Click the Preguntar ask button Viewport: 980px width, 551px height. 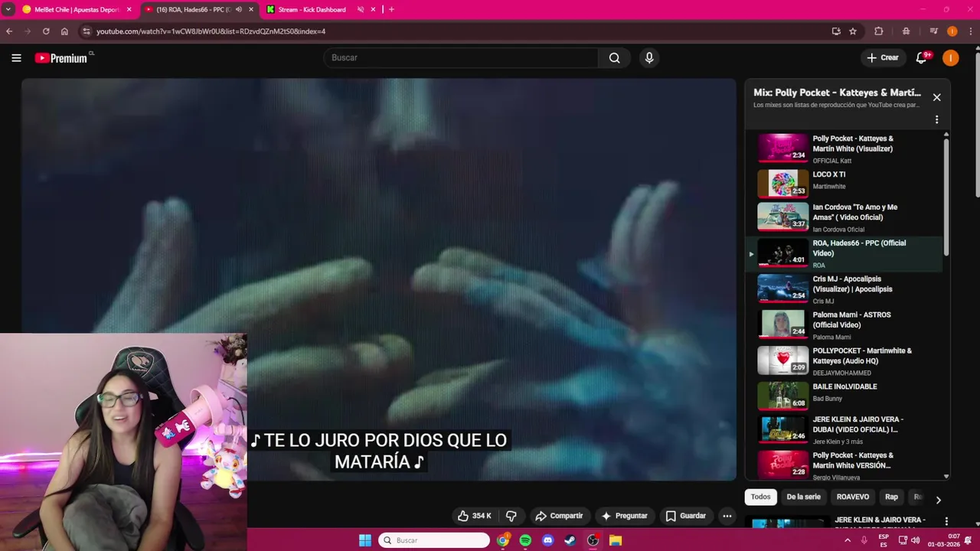click(x=624, y=516)
